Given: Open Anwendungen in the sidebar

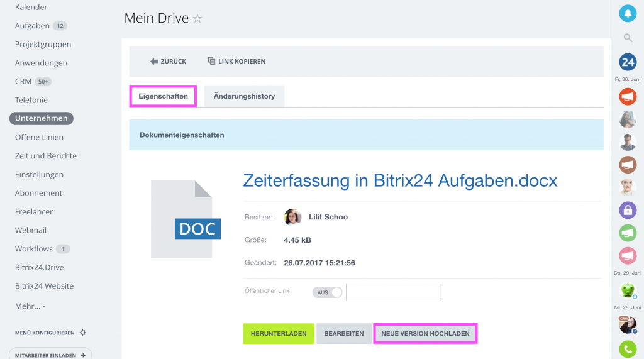Looking at the screenshot, I should [41, 63].
